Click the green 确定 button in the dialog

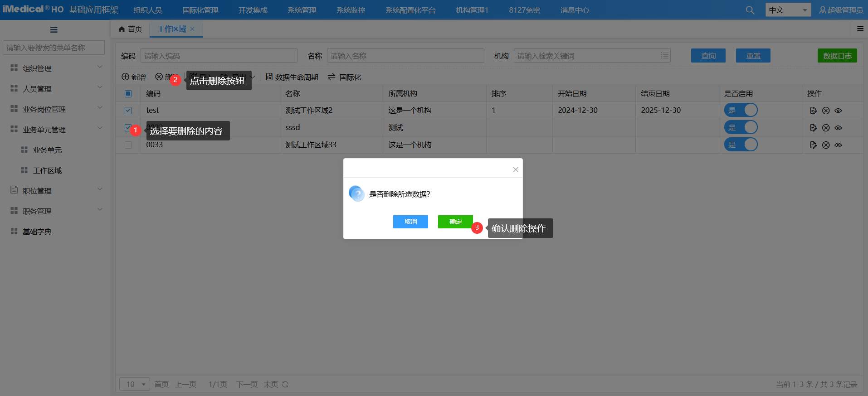pyautogui.click(x=455, y=222)
